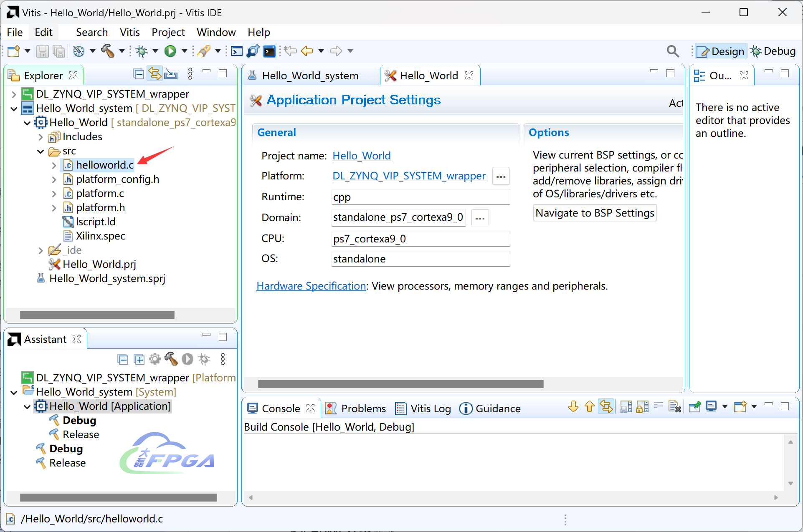This screenshot has height=532, width=803.
Task: Close the Explorer view tab
Action: (x=73, y=75)
